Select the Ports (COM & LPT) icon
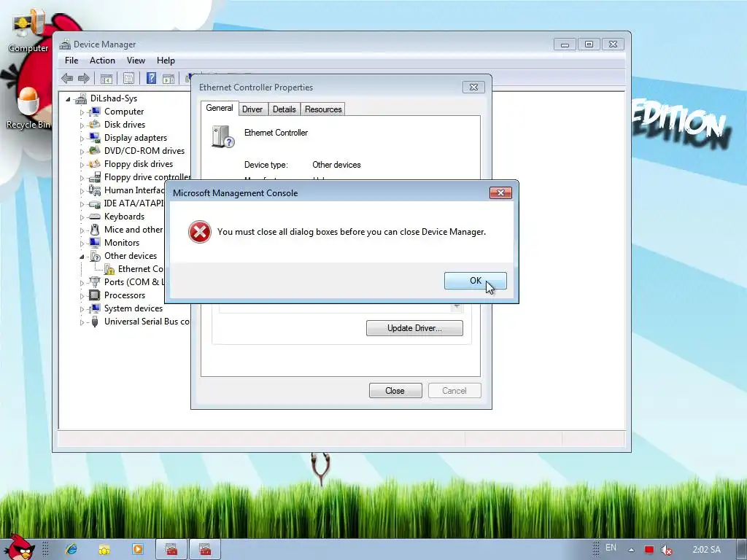The image size is (747, 560). point(95,282)
